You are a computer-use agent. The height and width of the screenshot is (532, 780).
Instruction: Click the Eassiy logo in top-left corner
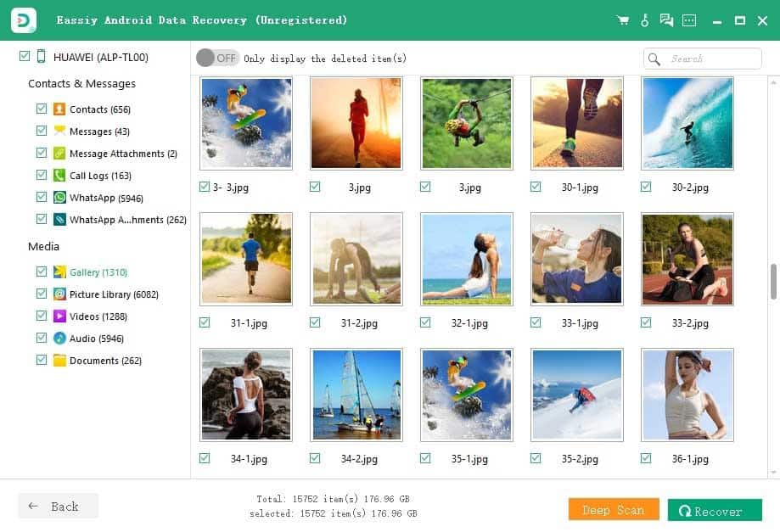click(x=23, y=19)
